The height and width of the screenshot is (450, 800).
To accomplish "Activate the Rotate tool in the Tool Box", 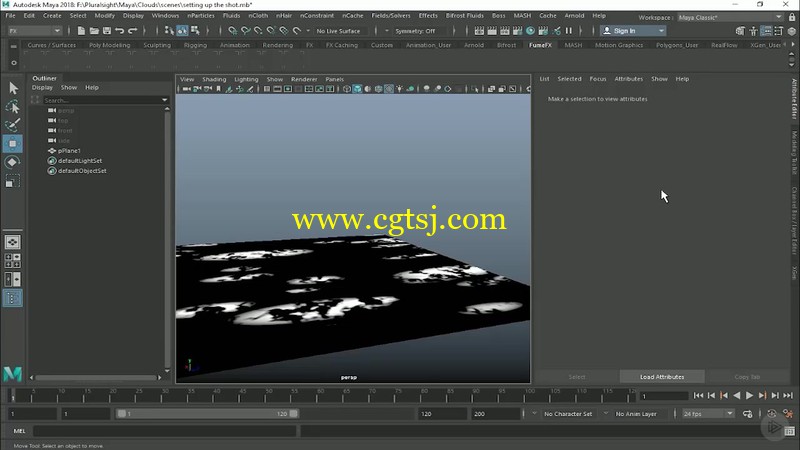I will 13,162.
